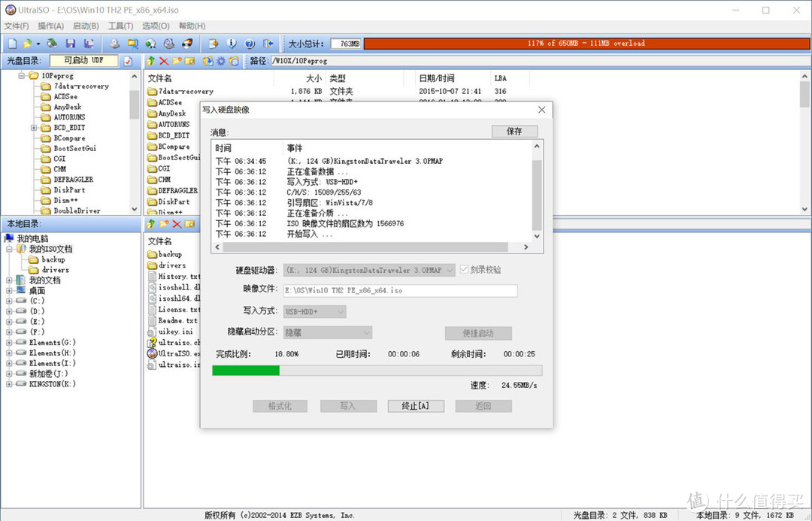This screenshot has height=521, width=812.
Task: Click the 映像文件 image path field
Action: 400,291
